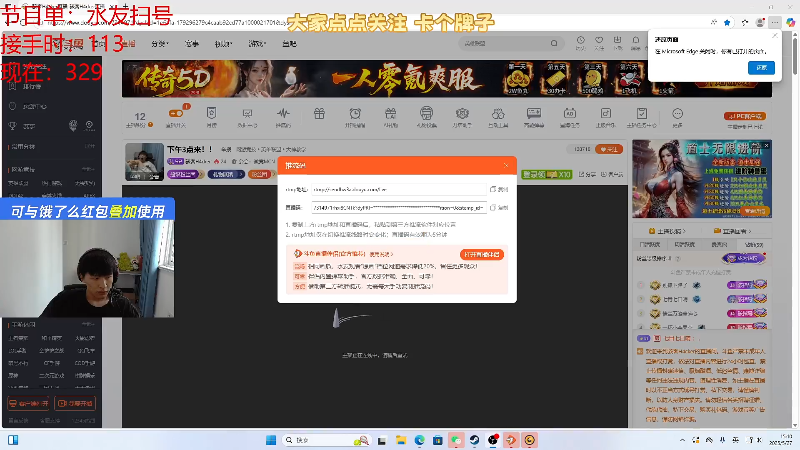Image resolution: width=800 pixels, height=450 pixels.
Task: Copy the rtmp address
Action: pos(499,189)
